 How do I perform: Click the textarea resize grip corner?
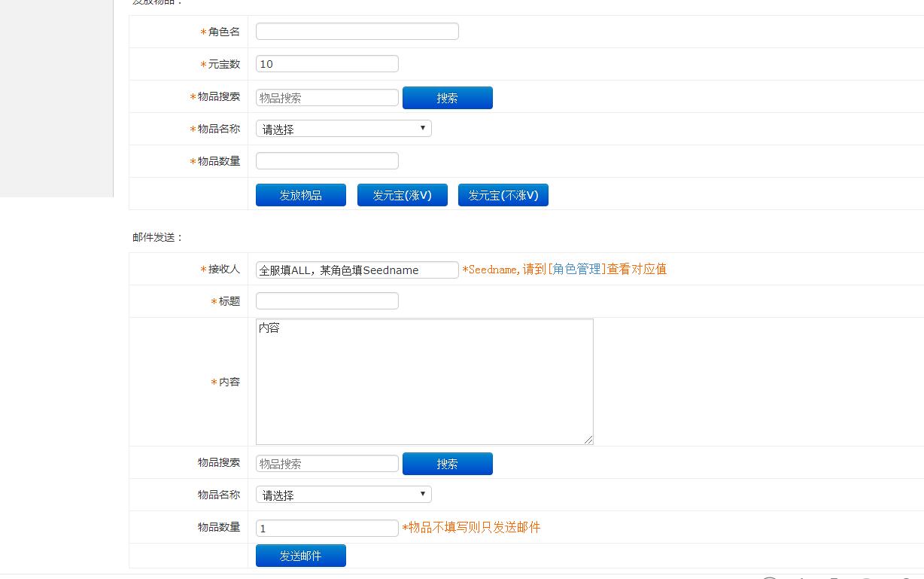click(588, 440)
